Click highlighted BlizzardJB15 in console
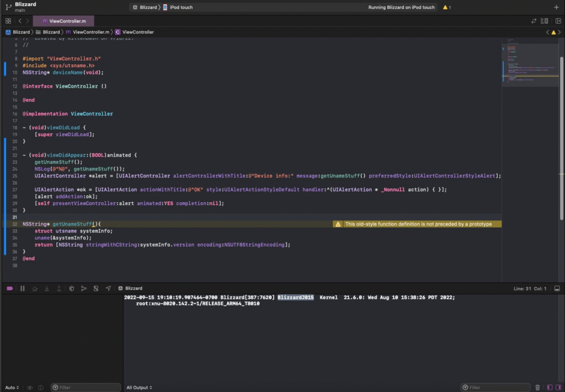Image resolution: width=565 pixels, height=392 pixels. tap(296, 297)
